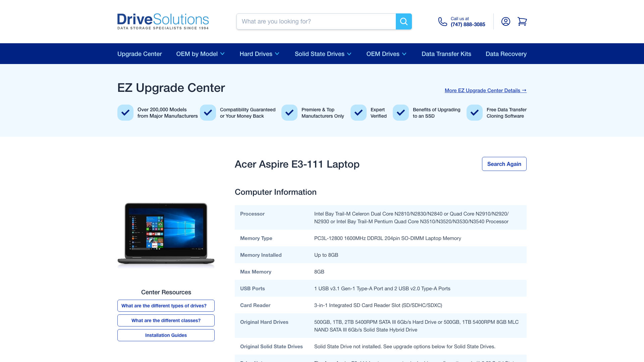Select the Memory Type value PC3L-12800
This screenshot has height=362, width=644.
(387, 238)
